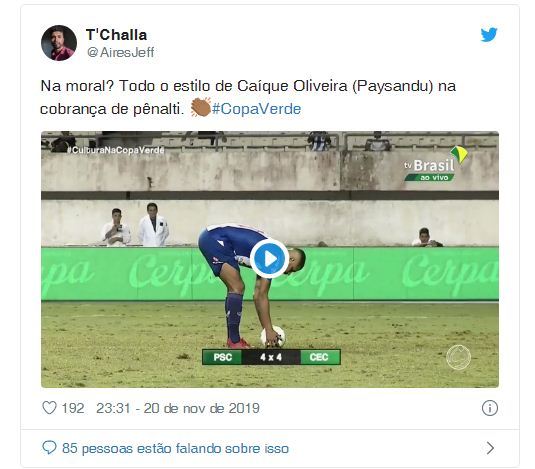Click the PSC 4 x 4 CEC scoreboard
This screenshot has height=469, width=535.
coord(271,357)
